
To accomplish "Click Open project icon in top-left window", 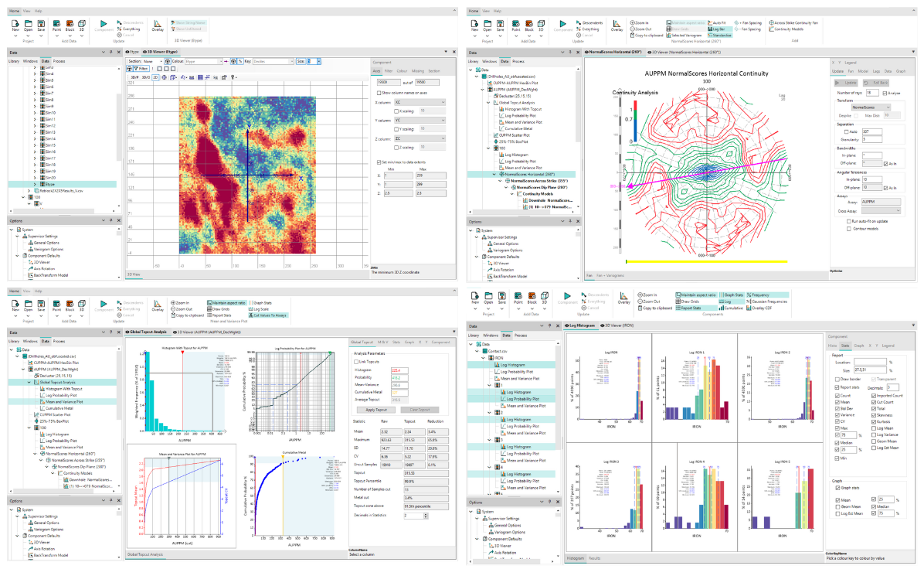I will pyautogui.click(x=29, y=26).
